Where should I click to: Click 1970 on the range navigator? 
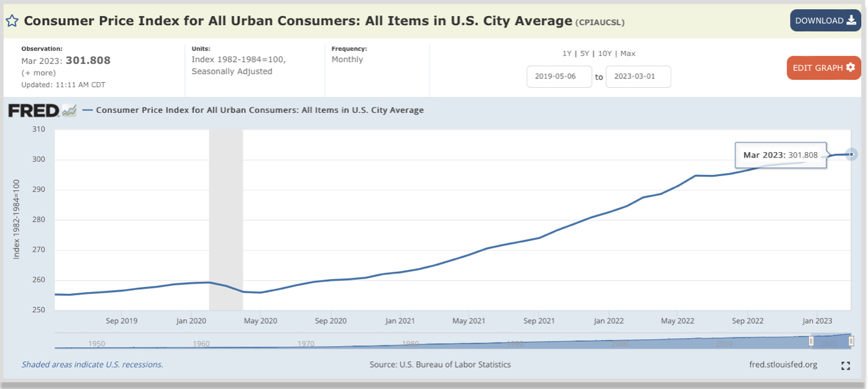pyautogui.click(x=305, y=344)
